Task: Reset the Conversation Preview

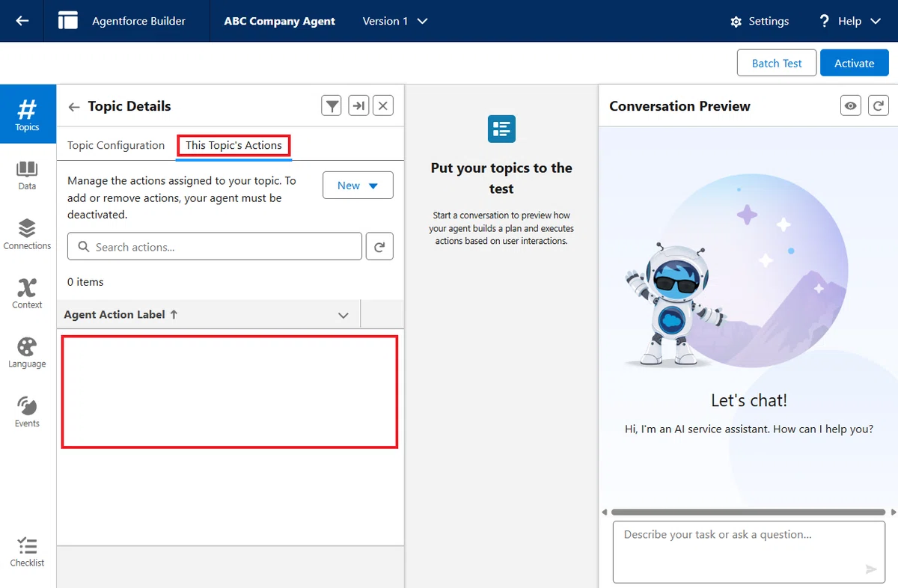Action: [878, 106]
